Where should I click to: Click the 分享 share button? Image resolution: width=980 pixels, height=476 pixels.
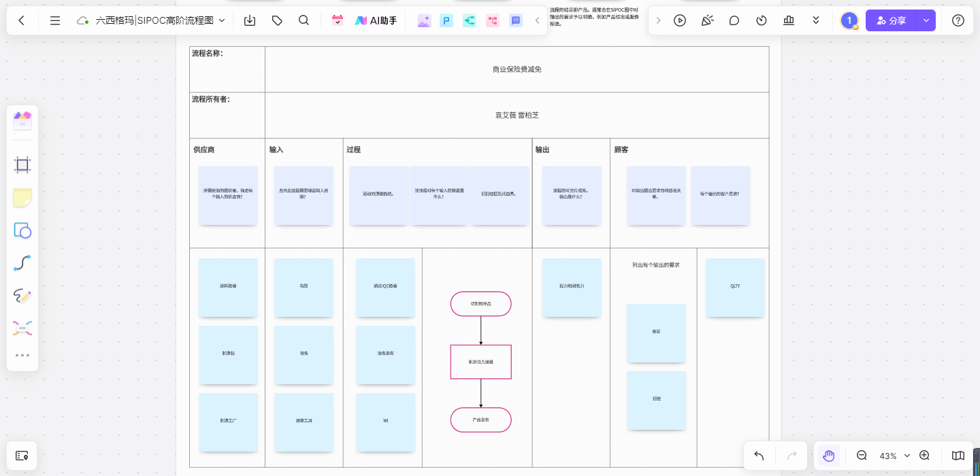(891, 20)
